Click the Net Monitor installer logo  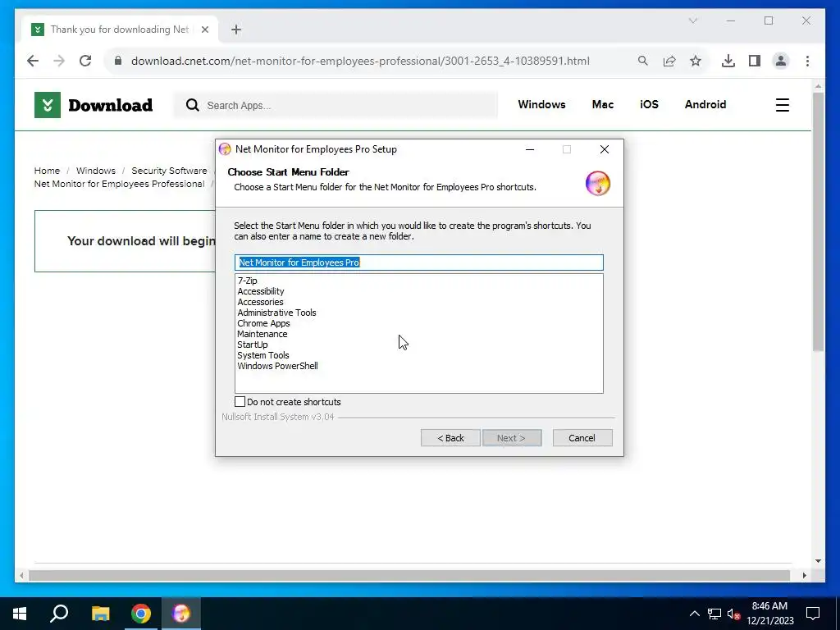(x=597, y=183)
